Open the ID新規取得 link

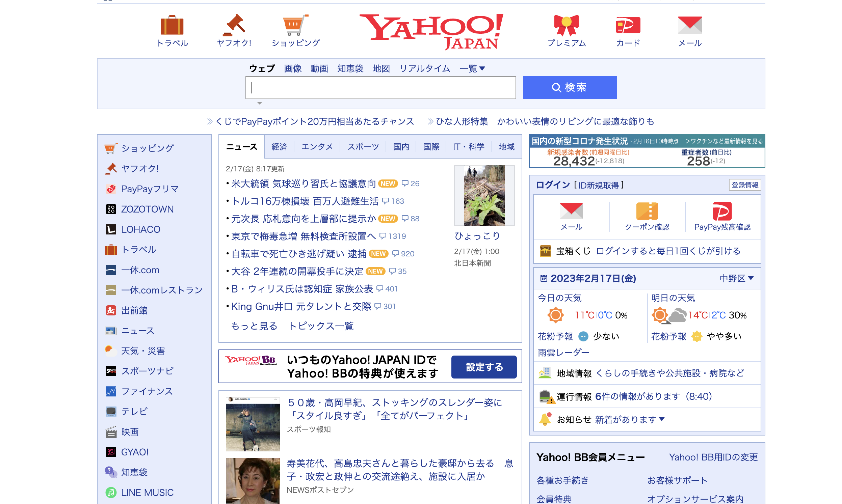[598, 186]
